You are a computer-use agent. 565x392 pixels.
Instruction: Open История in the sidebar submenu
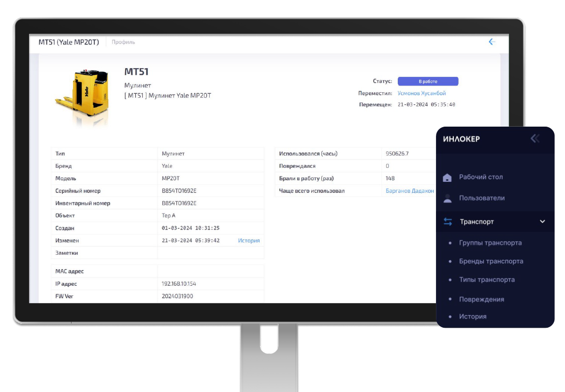[473, 316]
